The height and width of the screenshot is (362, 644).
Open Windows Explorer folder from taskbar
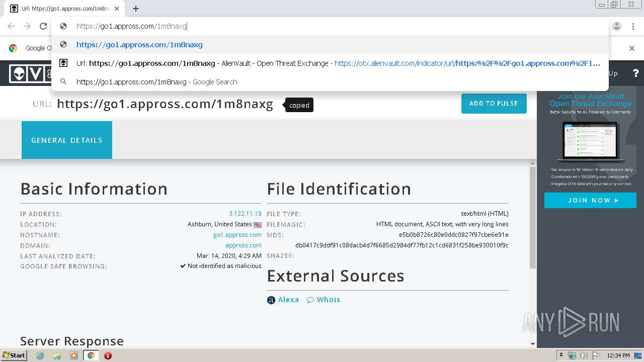tap(57, 355)
